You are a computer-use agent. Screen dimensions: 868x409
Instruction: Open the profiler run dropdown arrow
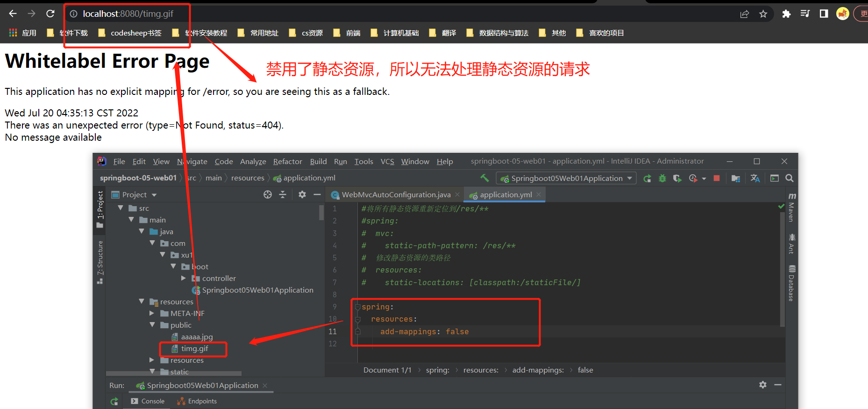click(x=704, y=179)
